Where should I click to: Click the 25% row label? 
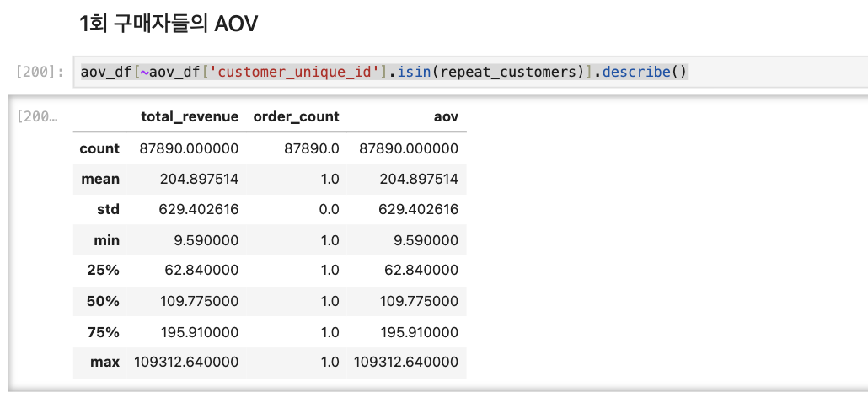point(103,270)
